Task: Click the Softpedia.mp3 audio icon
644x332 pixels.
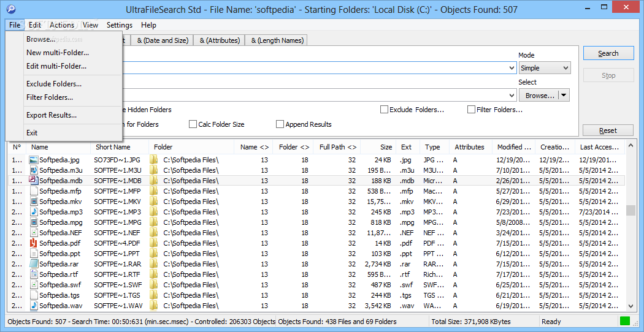Action: pos(34,212)
